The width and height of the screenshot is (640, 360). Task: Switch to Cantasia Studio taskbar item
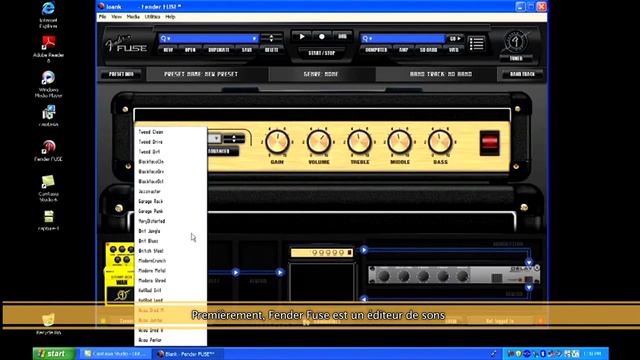coord(116,354)
